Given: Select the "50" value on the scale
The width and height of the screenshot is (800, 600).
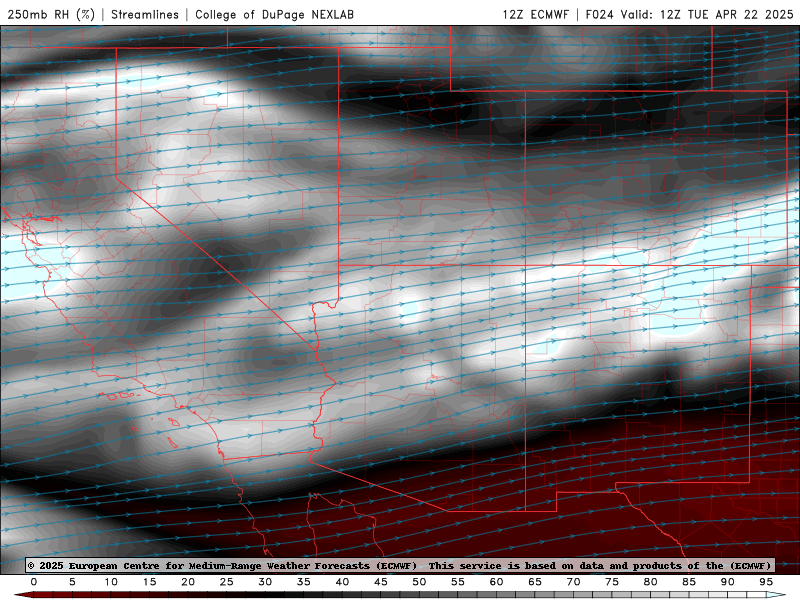Looking at the screenshot, I should click(x=419, y=582).
